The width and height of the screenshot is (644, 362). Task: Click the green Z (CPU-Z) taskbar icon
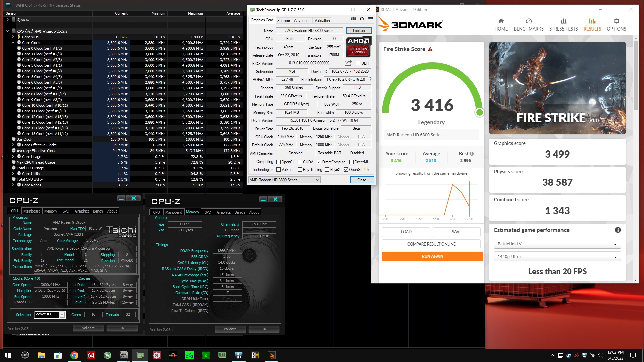tap(206, 355)
